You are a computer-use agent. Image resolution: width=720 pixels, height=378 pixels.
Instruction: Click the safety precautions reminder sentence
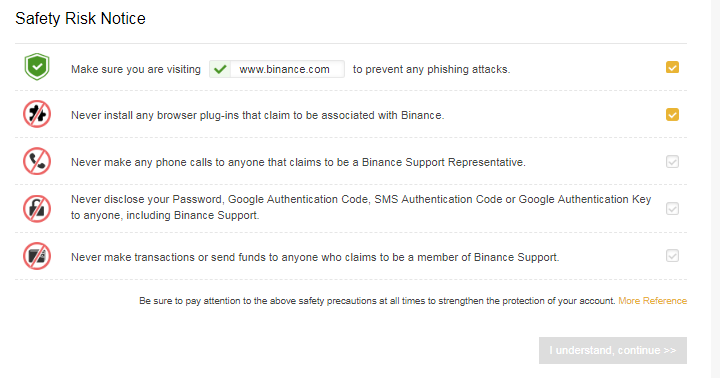click(x=377, y=301)
